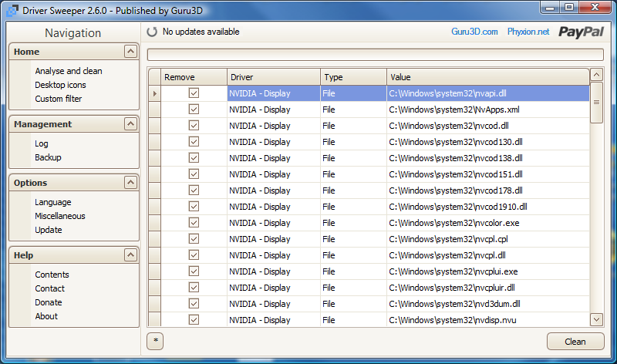This screenshot has width=617, height=364.
Task: Open Help Contents
Action: (x=52, y=275)
